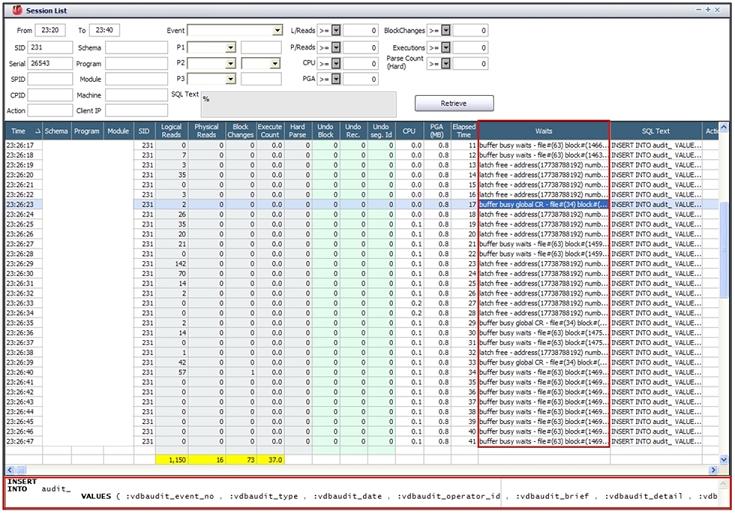Viewport: 735px width, 514px height.
Task: Select the row with time 23:26:40
Action: (x=361, y=372)
